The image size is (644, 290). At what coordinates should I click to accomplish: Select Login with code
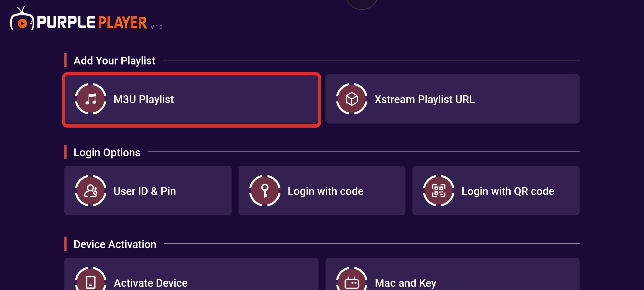coord(321,191)
